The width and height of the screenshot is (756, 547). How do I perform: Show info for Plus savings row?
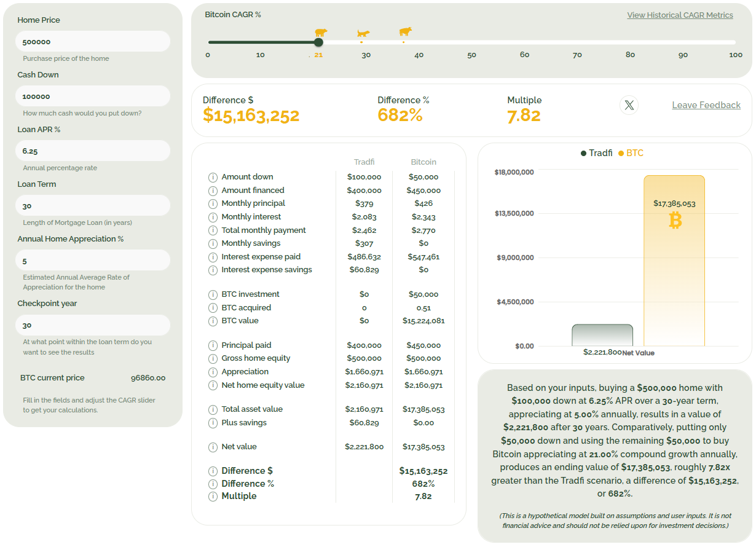tap(213, 423)
